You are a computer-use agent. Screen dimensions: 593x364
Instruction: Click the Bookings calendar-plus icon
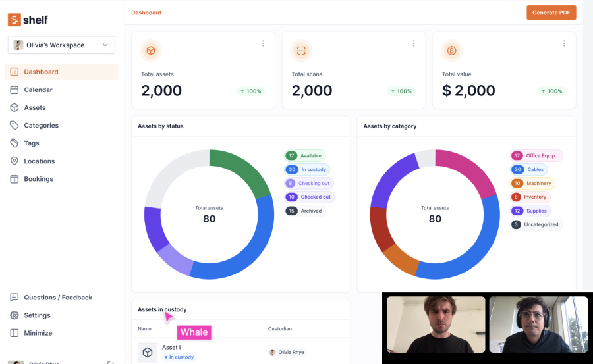(x=14, y=179)
